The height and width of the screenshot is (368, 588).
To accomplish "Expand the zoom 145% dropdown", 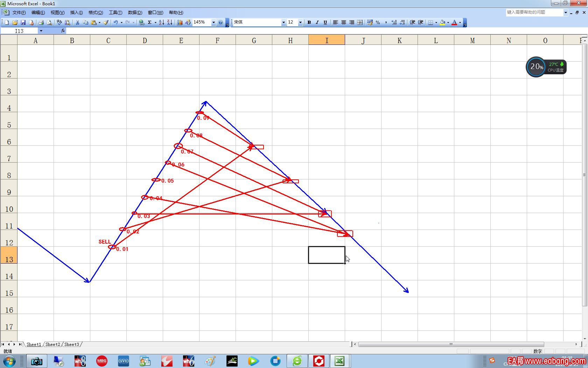I will coord(213,22).
